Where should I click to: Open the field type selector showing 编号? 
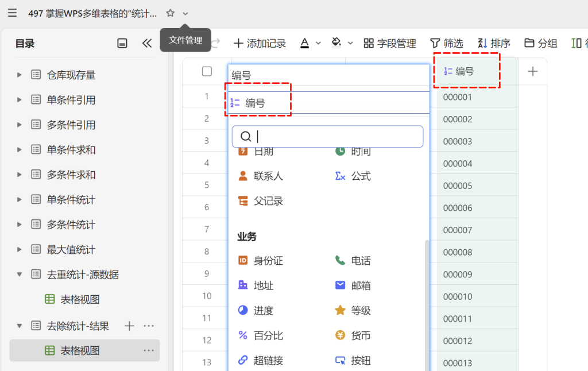(x=328, y=102)
